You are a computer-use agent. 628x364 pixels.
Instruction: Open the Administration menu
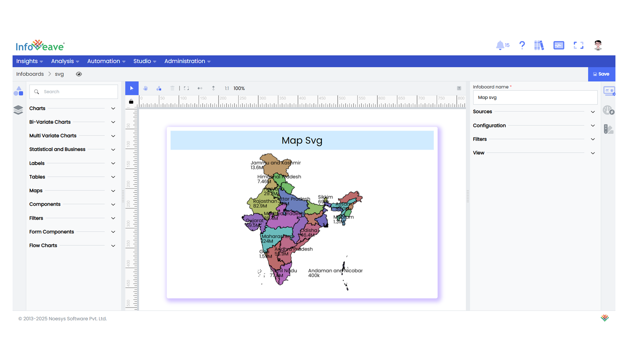coord(187,61)
